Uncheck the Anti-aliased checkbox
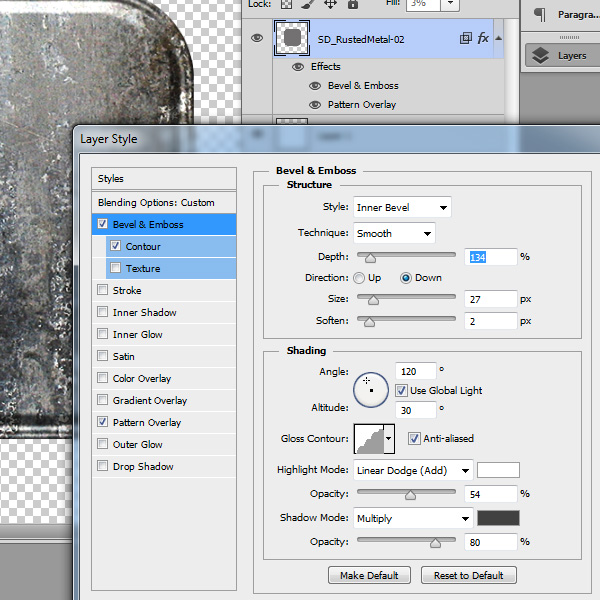Screen dimensions: 600x600 tap(414, 439)
